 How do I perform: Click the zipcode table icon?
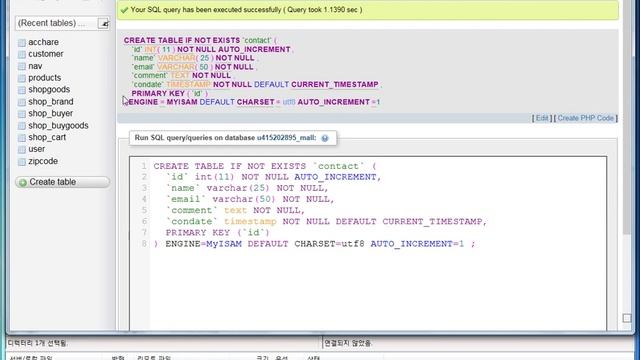(x=22, y=162)
